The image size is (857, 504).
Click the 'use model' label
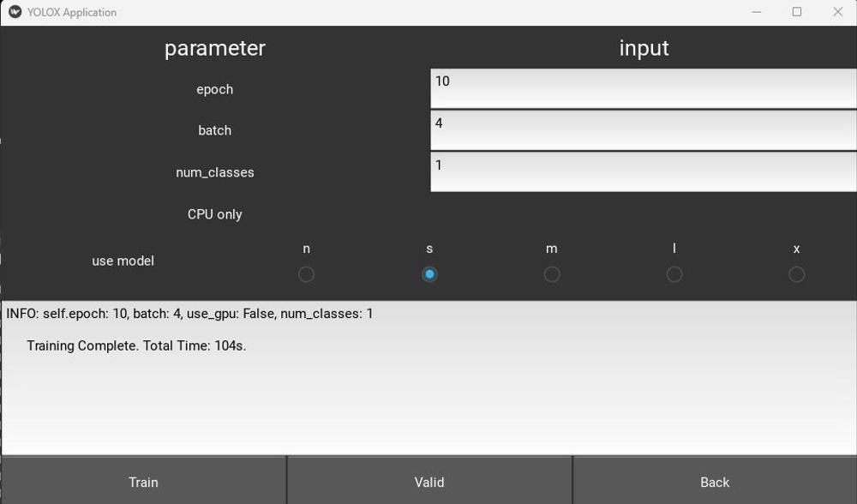click(x=123, y=261)
